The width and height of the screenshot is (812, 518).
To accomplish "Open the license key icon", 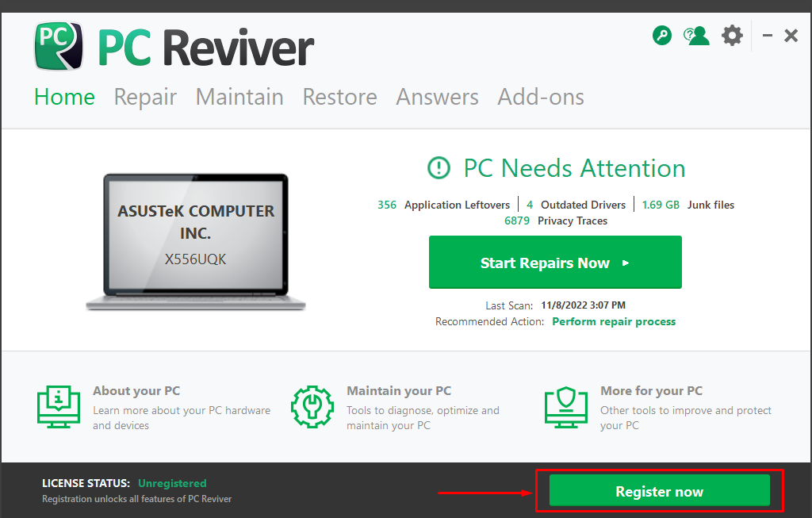I will point(662,36).
